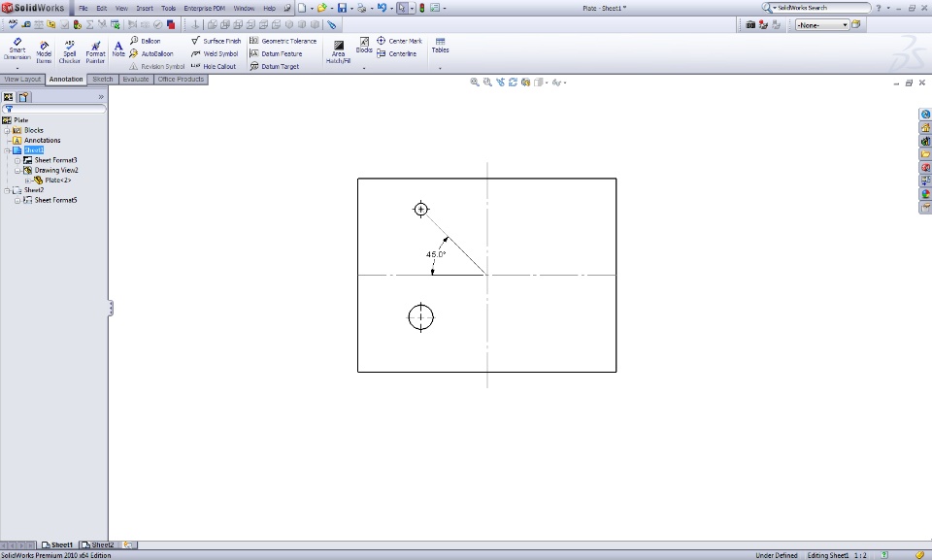This screenshot has height=560, width=932.
Task: Expand the feature tree panel chevron
Action: click(101, 97)
